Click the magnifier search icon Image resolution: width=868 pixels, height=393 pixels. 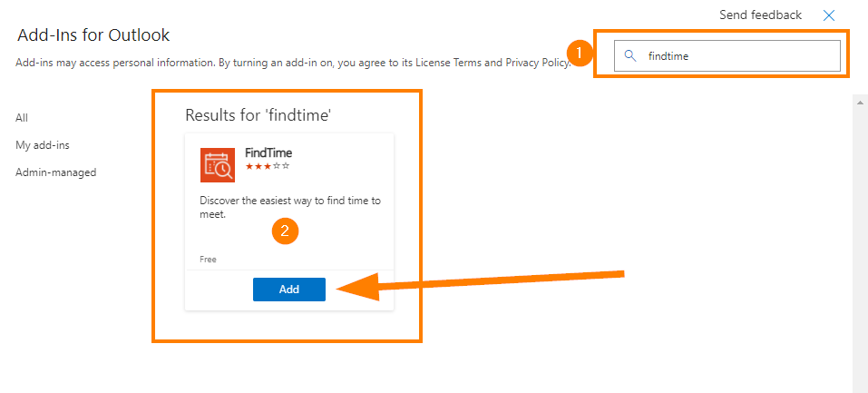click(629, 55)
